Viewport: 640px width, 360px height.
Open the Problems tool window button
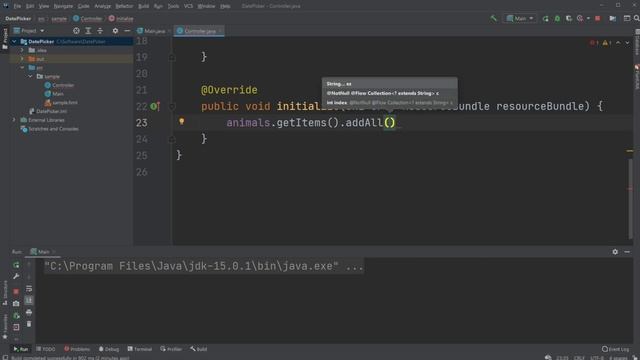(77, 349)
